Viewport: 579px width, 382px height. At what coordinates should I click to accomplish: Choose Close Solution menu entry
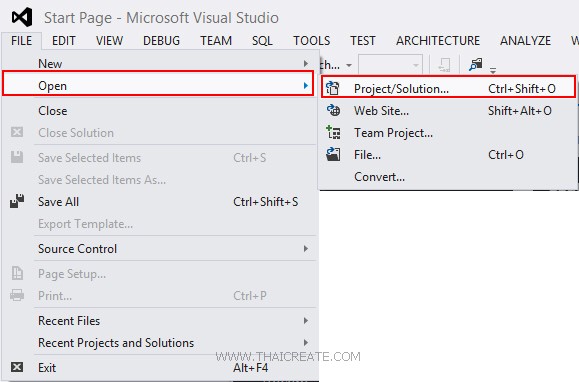159,133
